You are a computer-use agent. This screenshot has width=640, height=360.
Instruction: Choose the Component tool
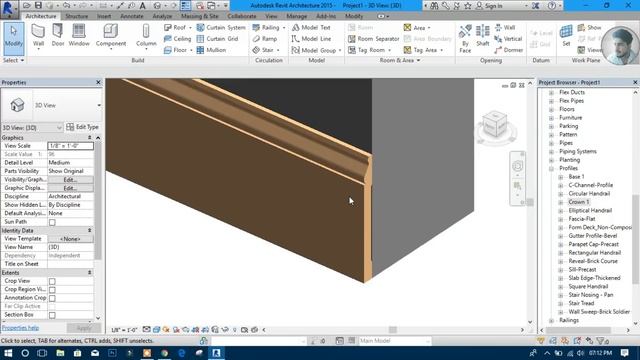pyautogui.click(x=111, y=36)
